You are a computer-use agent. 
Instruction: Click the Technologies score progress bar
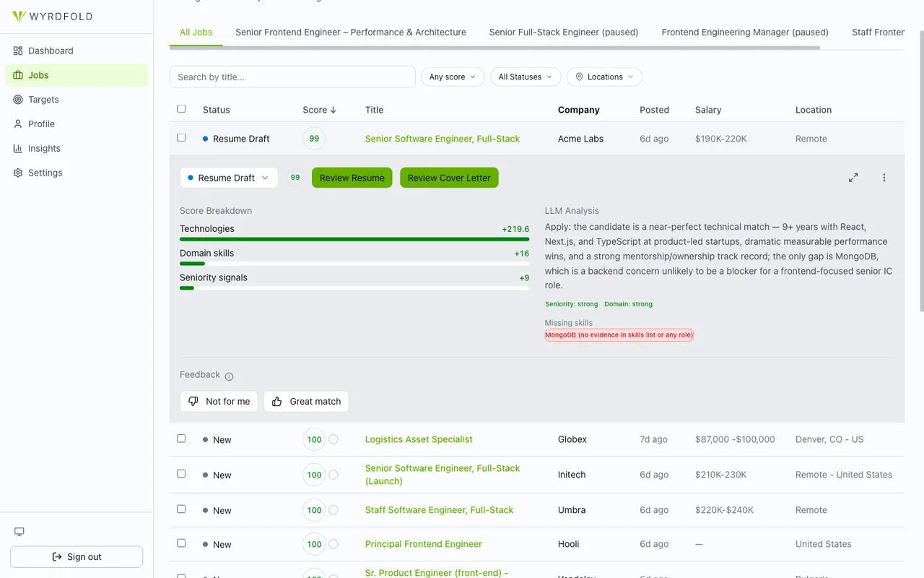coord(354,239)
